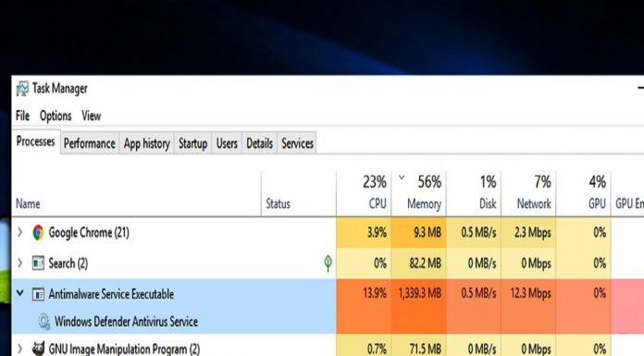Image resolution: width=644 pixels, height=356 pixels.
Task: Click the 13.9% CPU value for Antimalware
Action: (375, 293)
